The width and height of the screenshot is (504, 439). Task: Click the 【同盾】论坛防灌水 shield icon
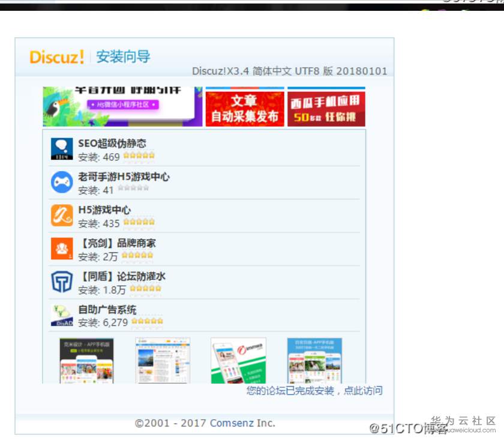point(62,282)
